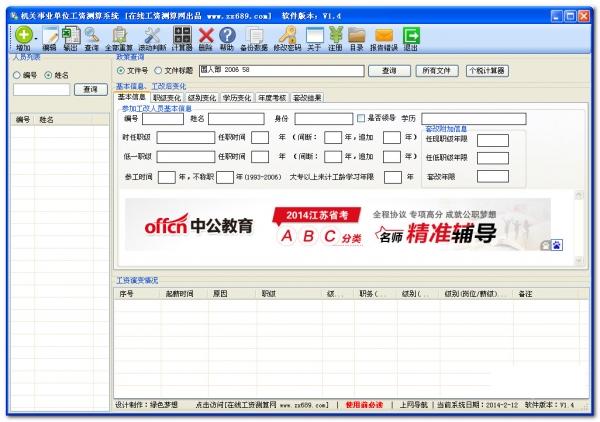600x422 pixels.
Task: Click the 级别(岗位/薪级) column header
Action: (476, 294)
